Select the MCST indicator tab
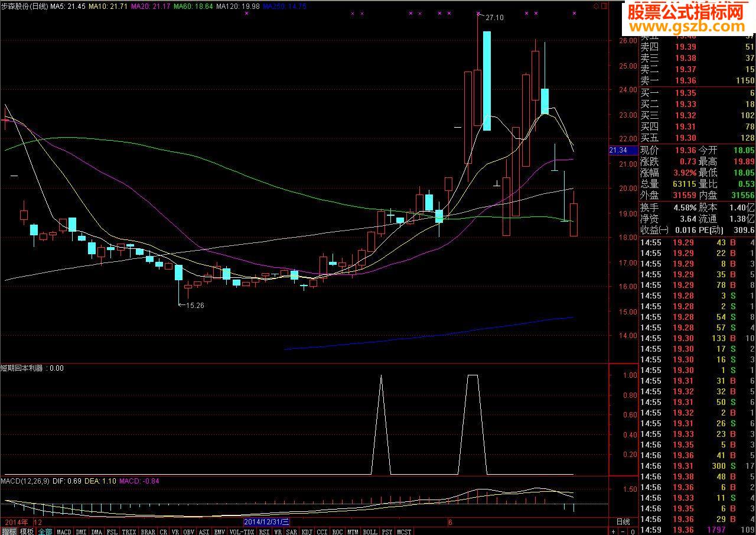 [405, 531]
